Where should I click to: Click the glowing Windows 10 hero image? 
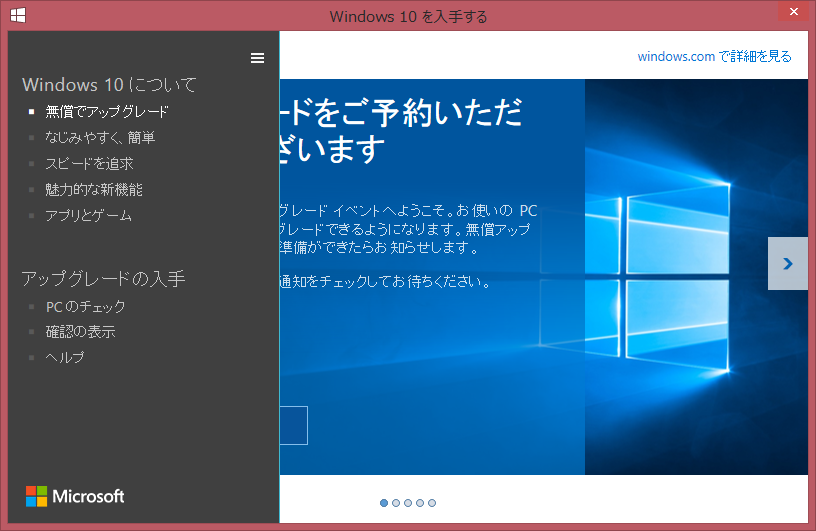(696, 277)
